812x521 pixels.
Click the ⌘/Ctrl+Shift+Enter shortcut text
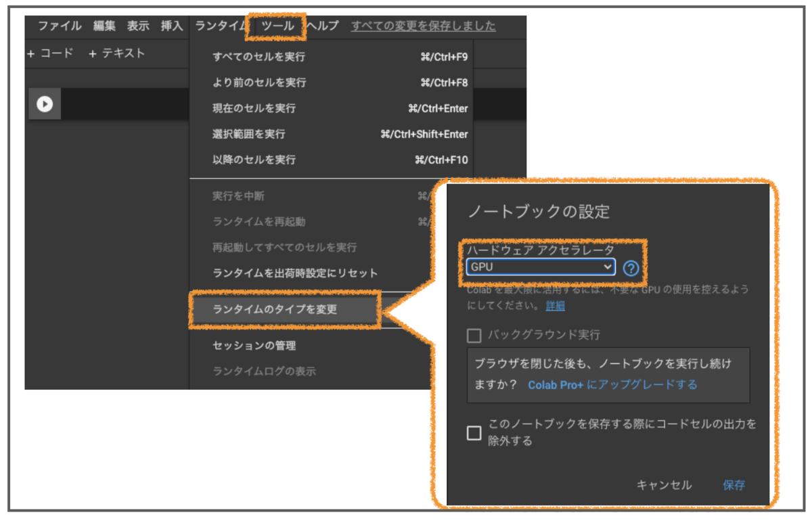(x=424, y=134)
